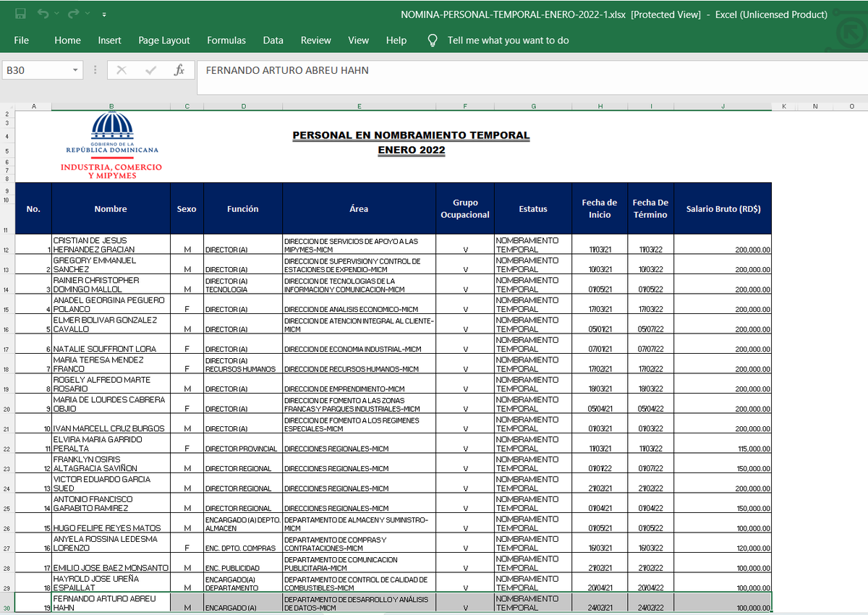The width and height of the screenshot is (868, 615).
Task: Select row 30 header
Action: point(7,603)
